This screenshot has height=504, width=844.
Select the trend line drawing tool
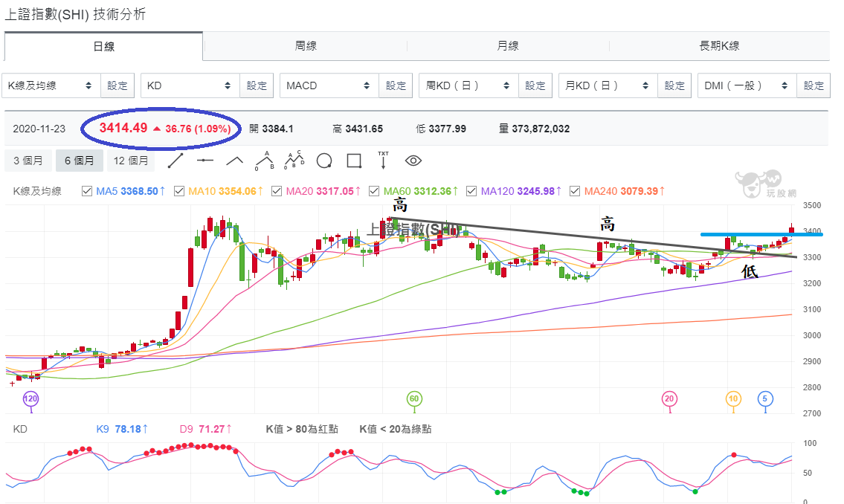point(175,161)
